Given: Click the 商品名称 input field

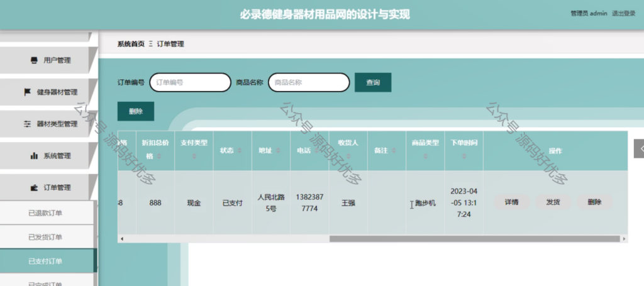Looking at the screenshot, I should [x=309, y=82].
